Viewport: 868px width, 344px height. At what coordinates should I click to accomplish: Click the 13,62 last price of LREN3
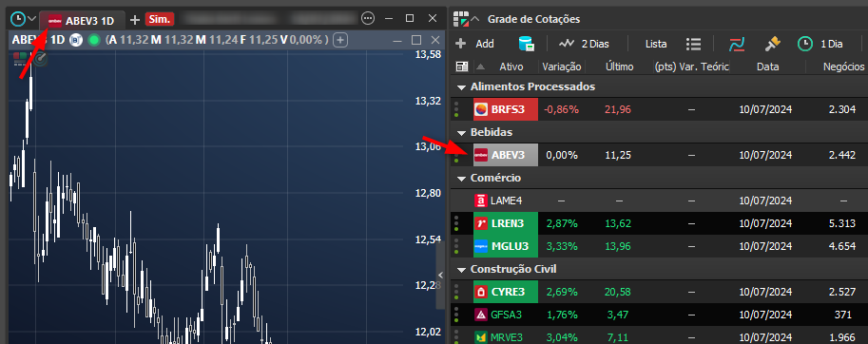point(618,223)
